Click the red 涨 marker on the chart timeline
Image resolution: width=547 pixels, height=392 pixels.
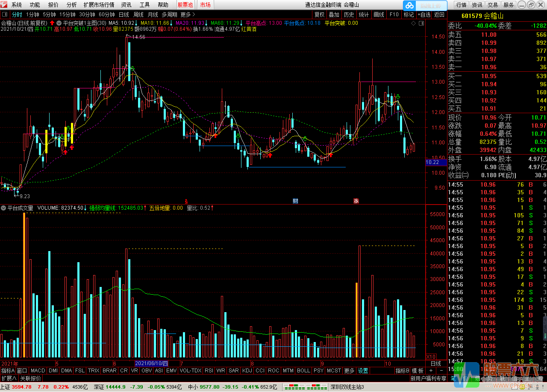[x=356, y=201]
